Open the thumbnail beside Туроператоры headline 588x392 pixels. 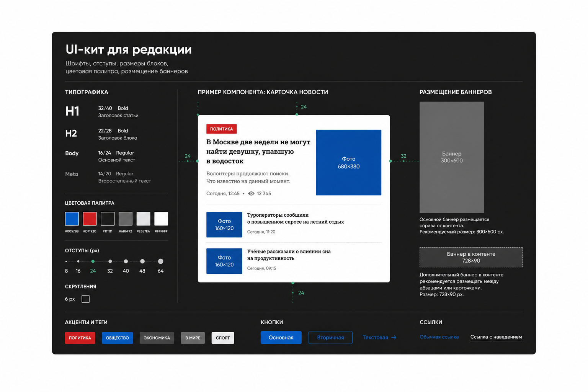tap(224, 225)
